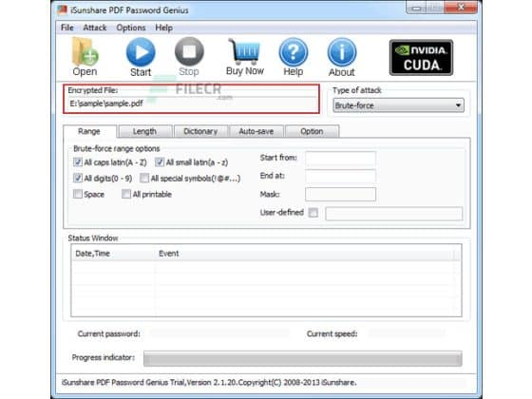
Task: Tick the User-defined checkbox
Action: [313, 213]
